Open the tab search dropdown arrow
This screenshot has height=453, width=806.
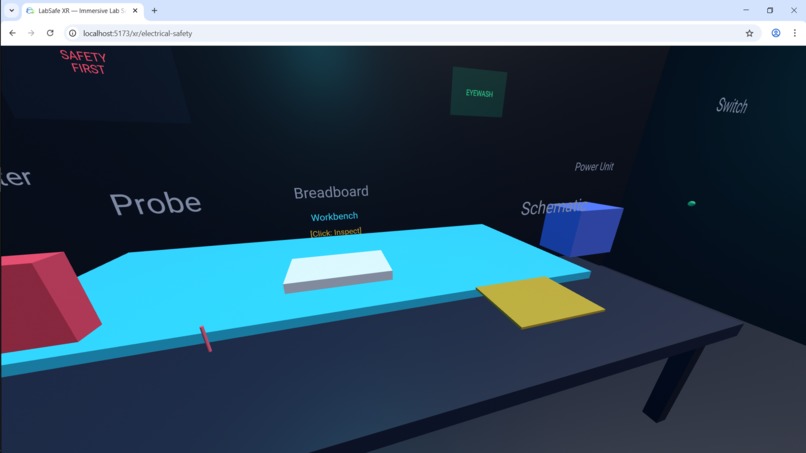click(x=11, y=10)
